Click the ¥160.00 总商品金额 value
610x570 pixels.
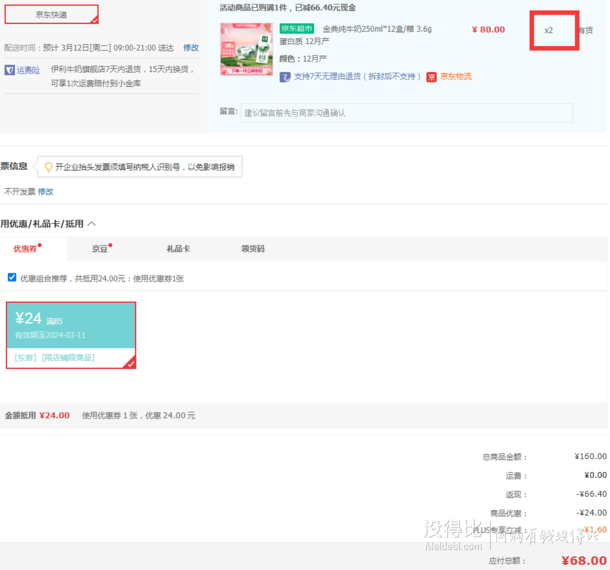click(591, 456)
